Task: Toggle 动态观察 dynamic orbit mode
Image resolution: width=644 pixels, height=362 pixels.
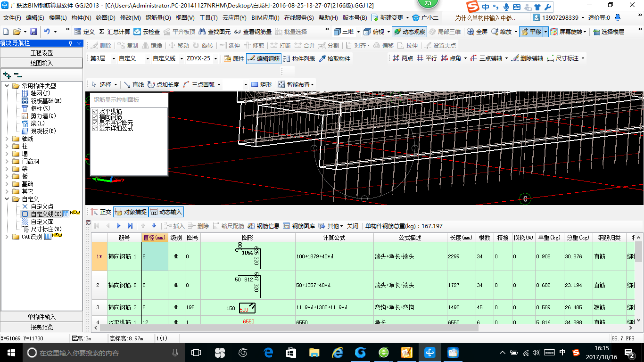Action: click(409, 32)
